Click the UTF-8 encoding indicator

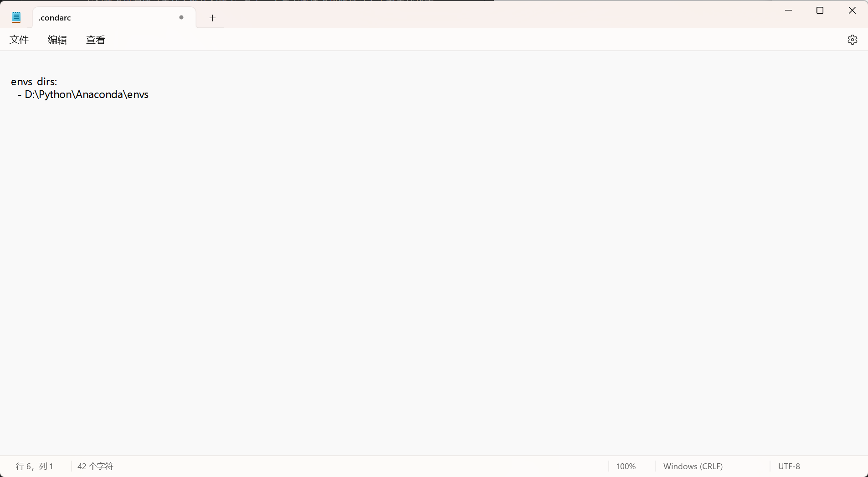click(x=789, y=466)
